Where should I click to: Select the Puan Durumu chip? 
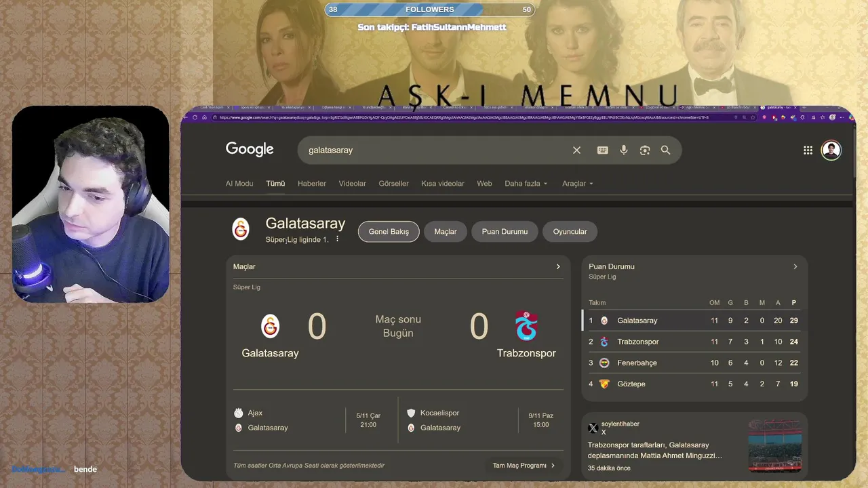point(505,231)
